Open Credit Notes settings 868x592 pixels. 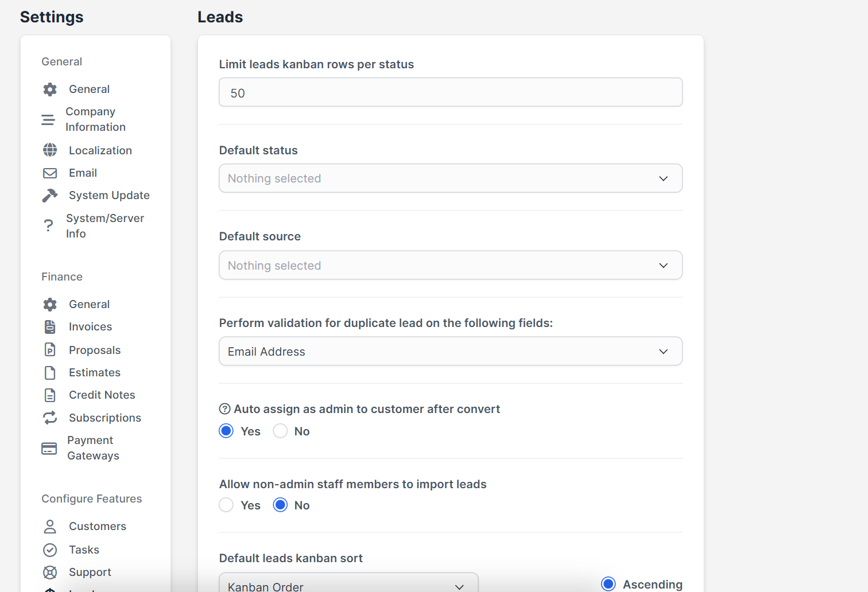click(102, 395)
